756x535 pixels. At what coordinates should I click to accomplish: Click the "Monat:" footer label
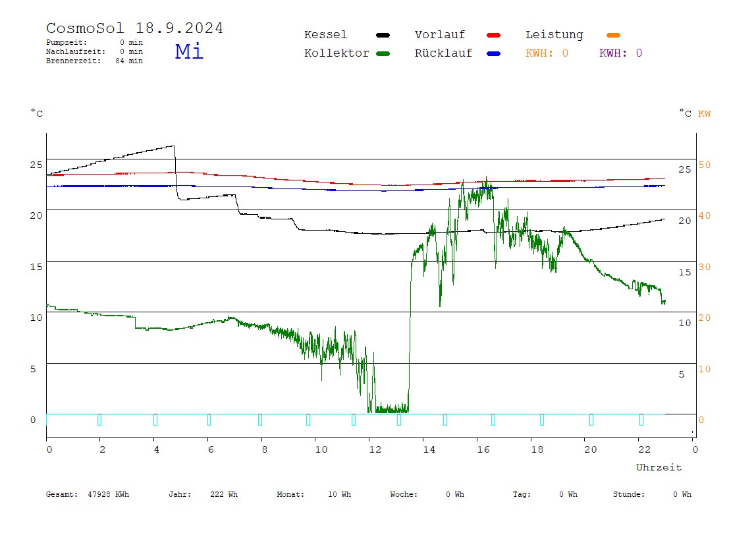coord(290,494)
